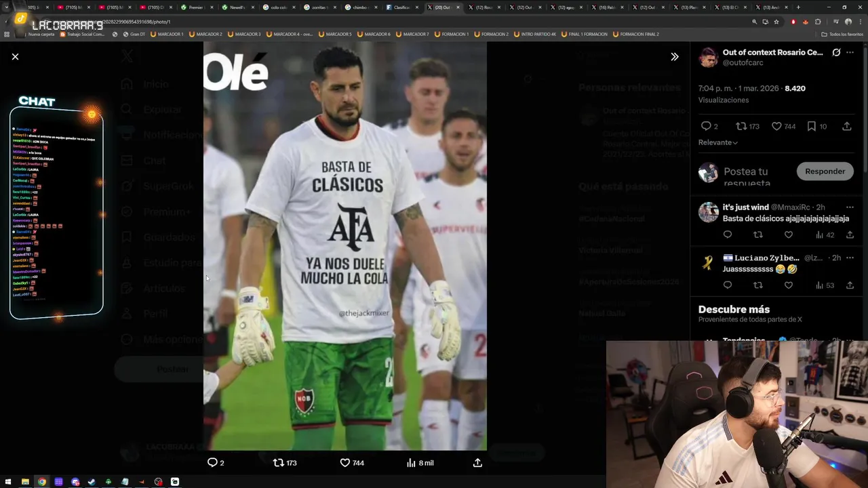
Task: Like the it's just wind comment
Action: point(789,235)
